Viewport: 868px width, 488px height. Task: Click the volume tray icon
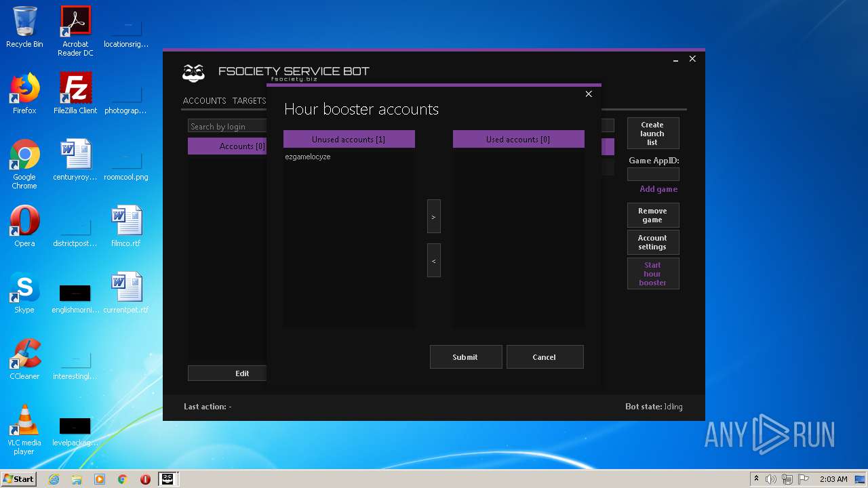pyautogui.click(x=771, y=479)
